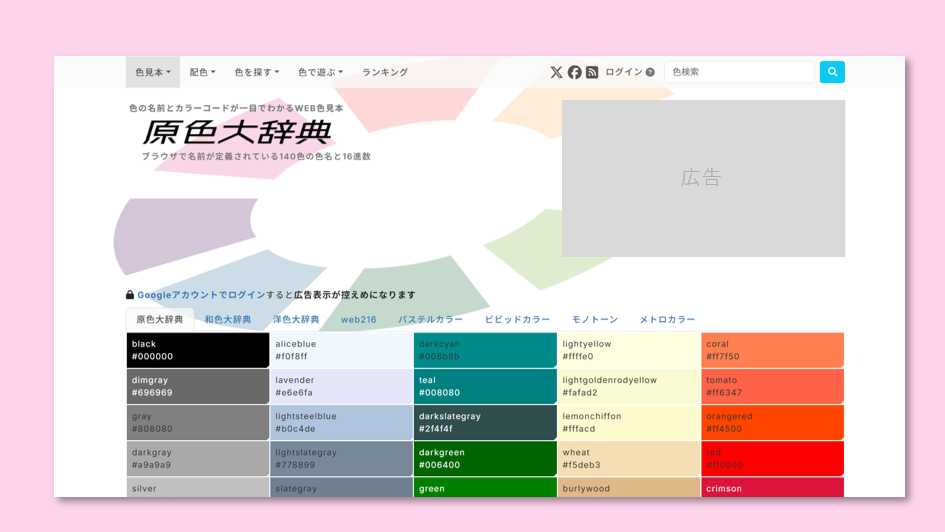Viewport: 945px width, 532px height.
Task: Click the ログイン link
Action: (x=623, y=72)
